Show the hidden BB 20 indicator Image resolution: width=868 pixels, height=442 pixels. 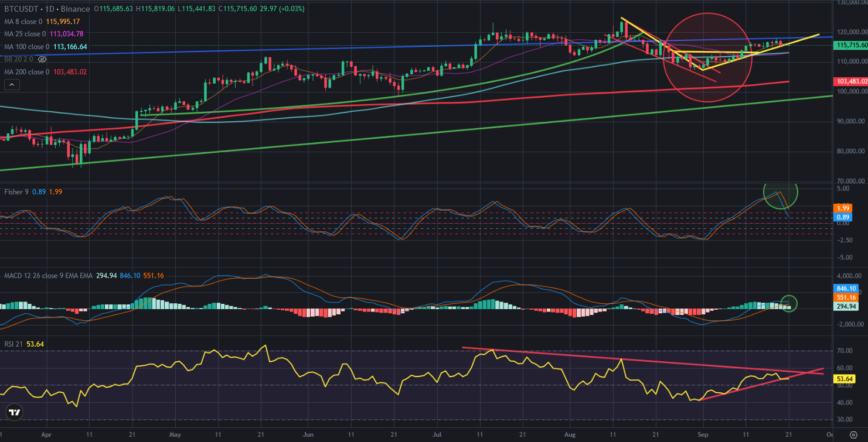pos(42,60)
